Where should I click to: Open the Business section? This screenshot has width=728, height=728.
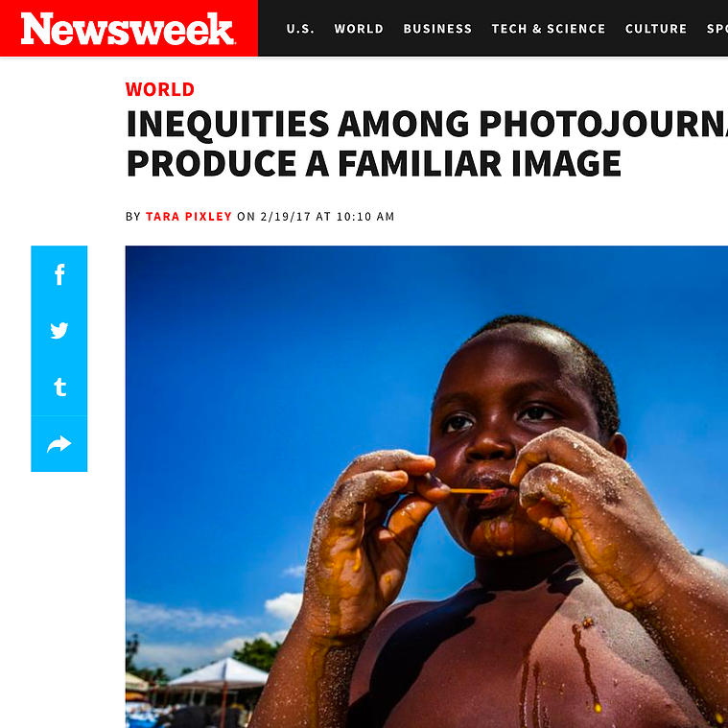(x=437, y=29)
